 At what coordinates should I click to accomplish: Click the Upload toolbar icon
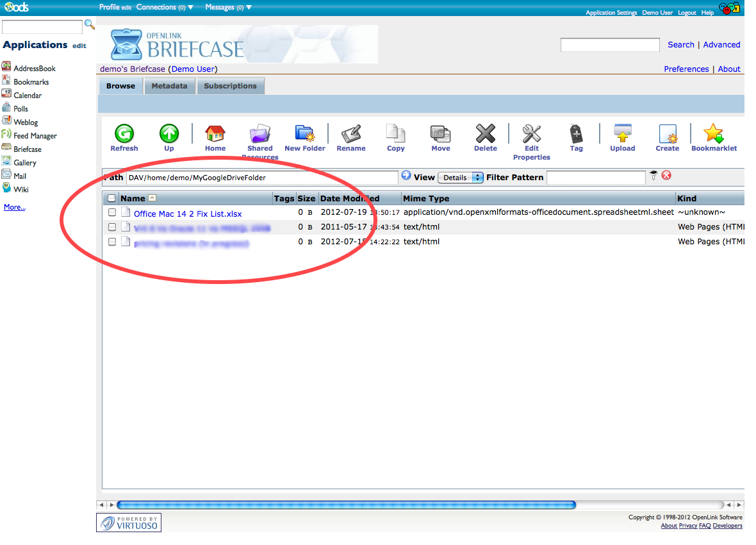[x=622, y=134]
